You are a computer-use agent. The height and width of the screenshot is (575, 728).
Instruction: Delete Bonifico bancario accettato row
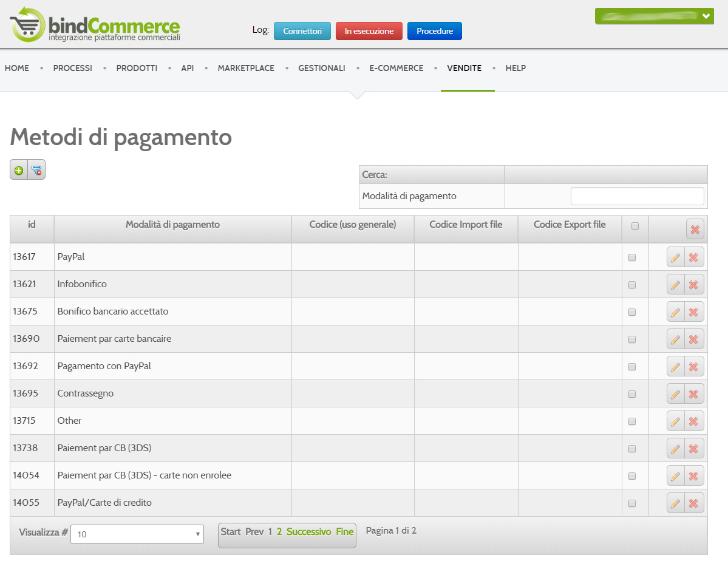tap(693, 312)
